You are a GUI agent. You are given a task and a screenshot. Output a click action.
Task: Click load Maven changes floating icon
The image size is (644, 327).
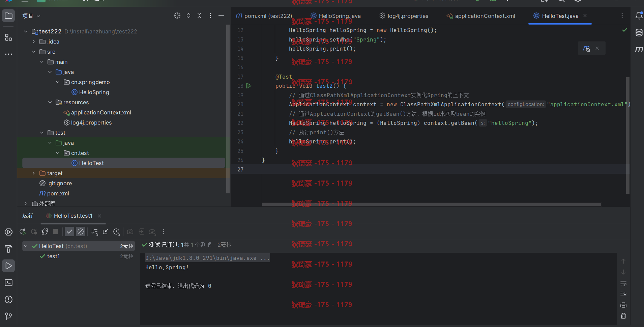[x=587, y=49]
